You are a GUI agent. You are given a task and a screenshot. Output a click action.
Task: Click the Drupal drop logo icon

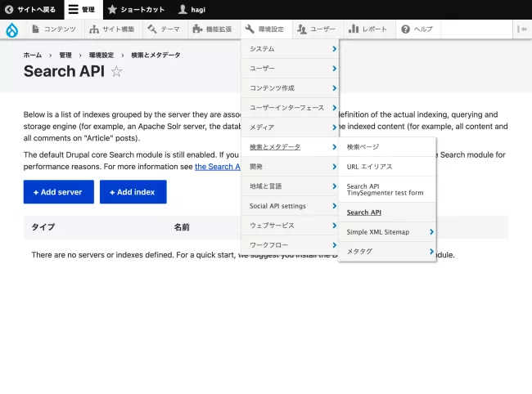point(12,29)
